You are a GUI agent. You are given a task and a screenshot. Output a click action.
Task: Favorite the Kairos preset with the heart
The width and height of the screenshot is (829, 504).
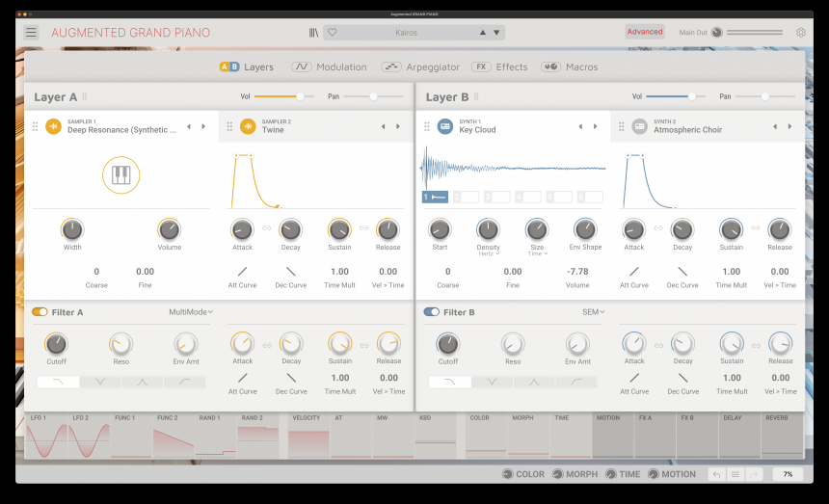point(332,32)
